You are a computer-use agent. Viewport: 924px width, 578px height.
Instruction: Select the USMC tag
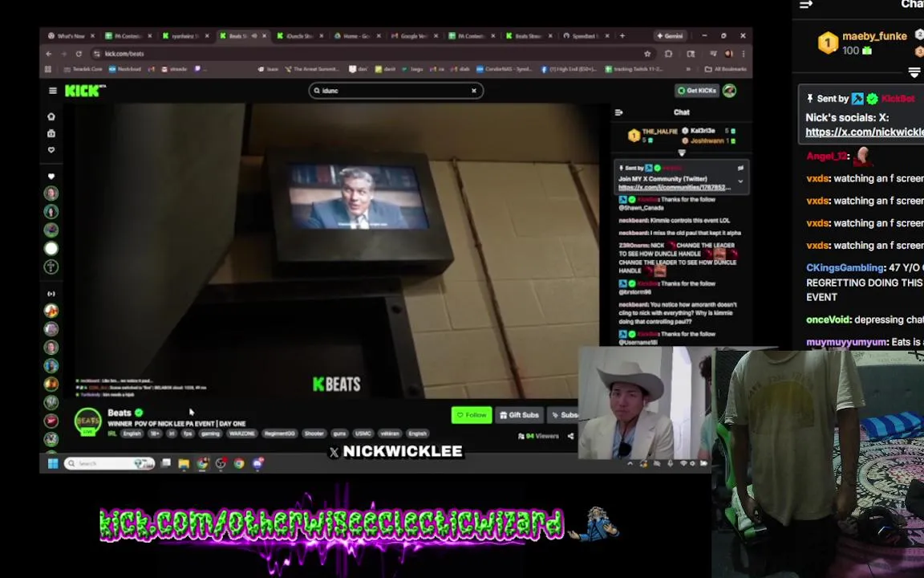tap(363, 433)
